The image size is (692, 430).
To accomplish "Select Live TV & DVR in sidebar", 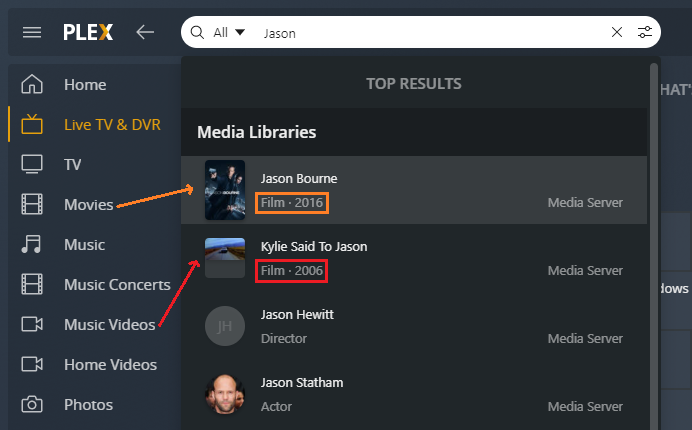I will tap(112, 124).
